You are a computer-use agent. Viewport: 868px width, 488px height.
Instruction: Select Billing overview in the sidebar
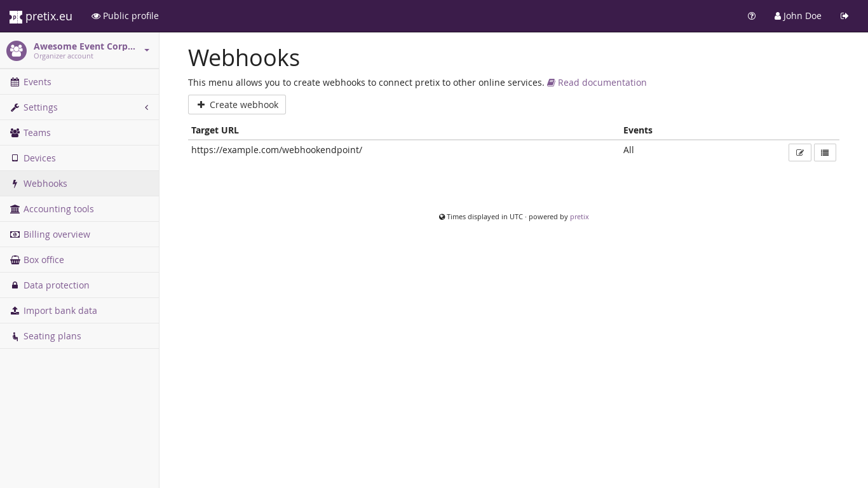[57, 234]
